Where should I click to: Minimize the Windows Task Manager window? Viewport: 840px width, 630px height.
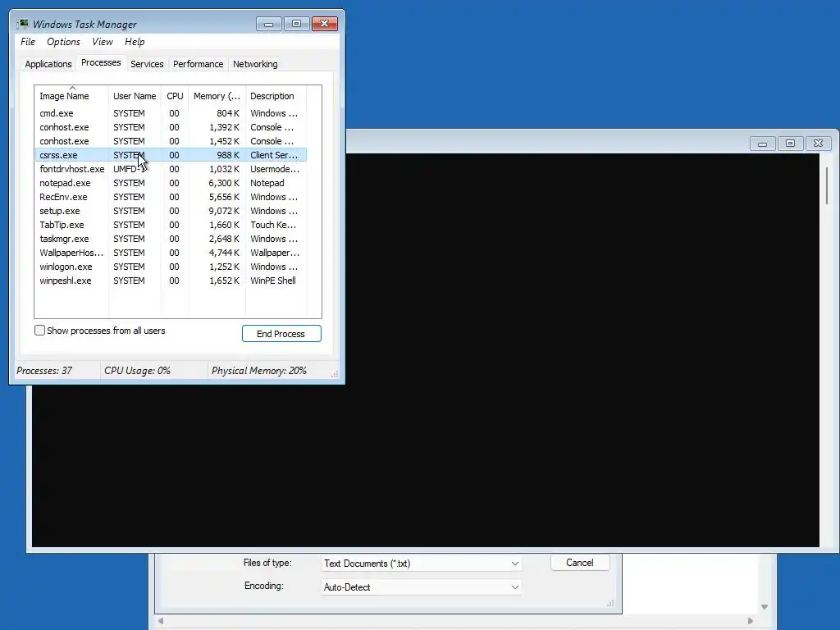coord(268,24)
